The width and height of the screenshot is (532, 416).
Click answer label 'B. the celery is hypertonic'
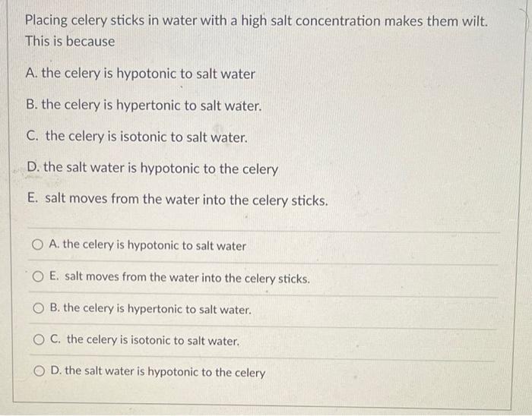[150, 309]
